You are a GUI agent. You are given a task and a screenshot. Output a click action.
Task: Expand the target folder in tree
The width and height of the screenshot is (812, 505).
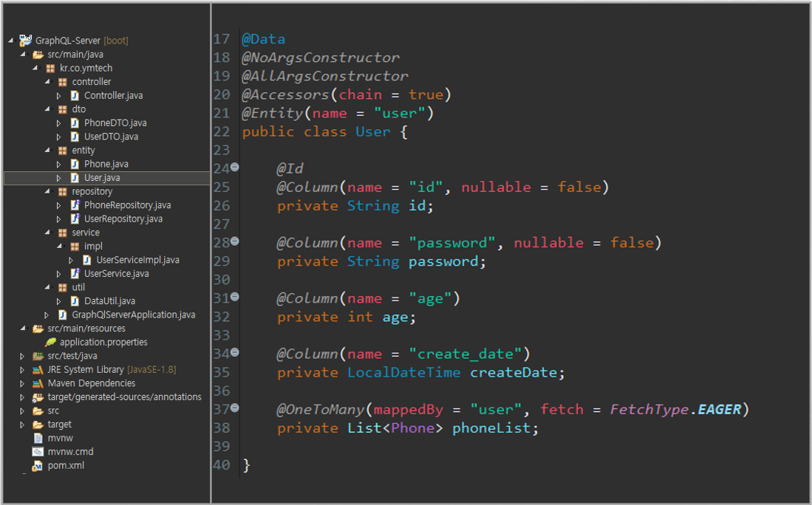pyautogui.click(x=23, y=425)
